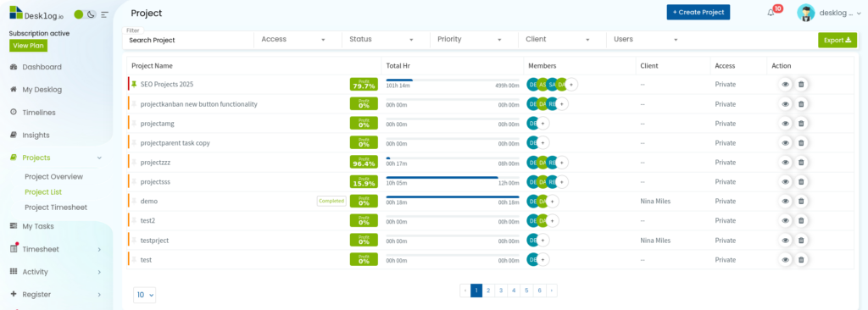View the demo project via eye icon
Viewport: 868px width, 310px height.
pos(785,202)
